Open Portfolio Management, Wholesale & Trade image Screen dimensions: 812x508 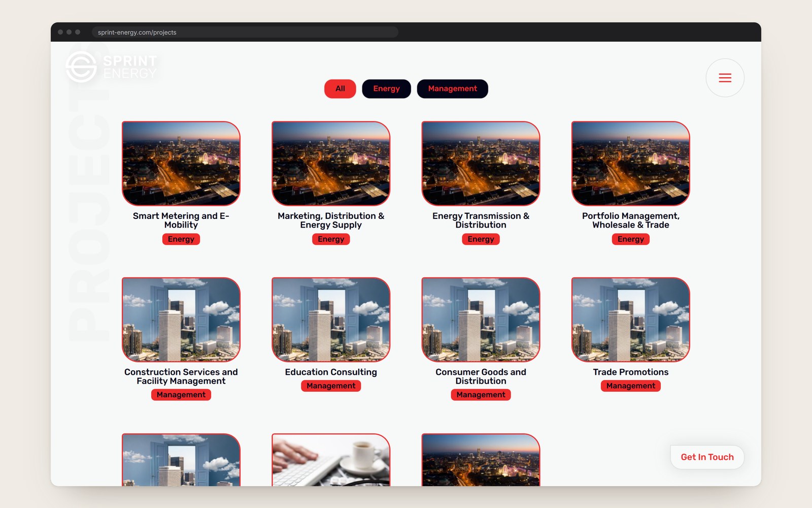pyautogui.click(x=631, y=164)
